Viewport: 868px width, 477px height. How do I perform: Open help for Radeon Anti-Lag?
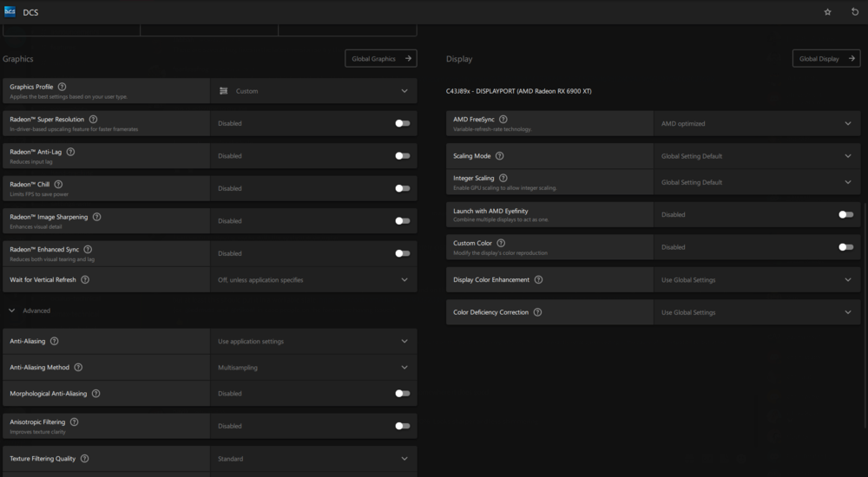70,152
